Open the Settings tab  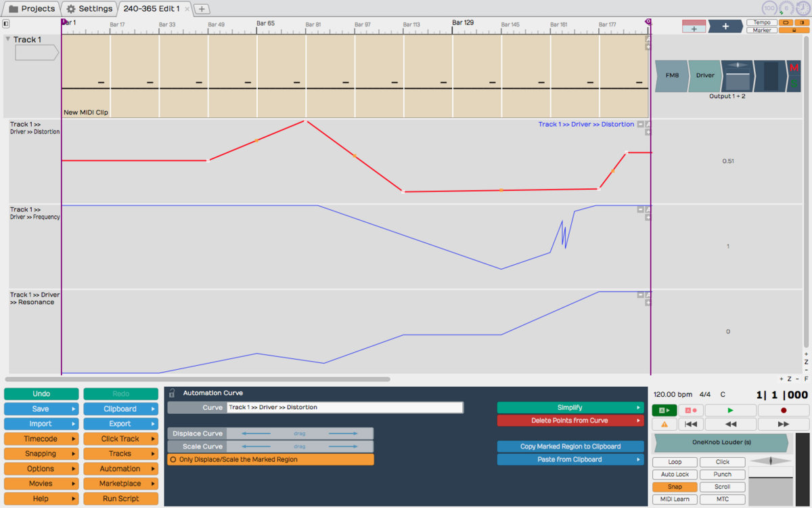tap(89, 9)
